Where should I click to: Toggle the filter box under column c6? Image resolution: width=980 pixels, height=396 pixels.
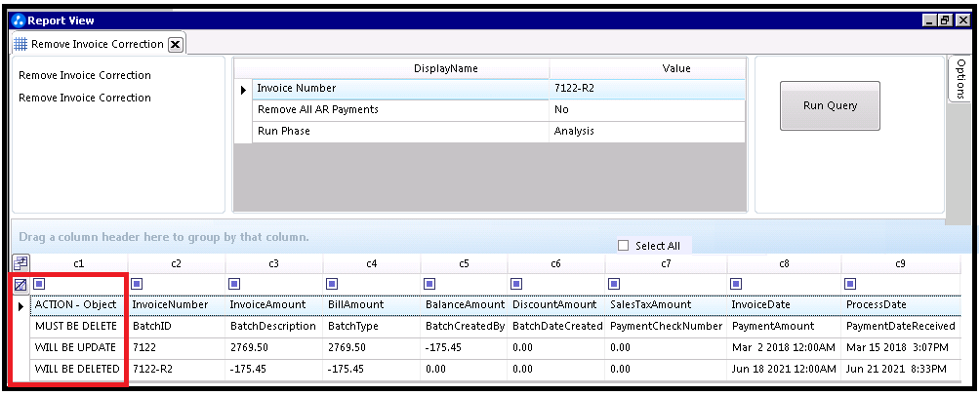pyautogui.click(x=517, y=284)
